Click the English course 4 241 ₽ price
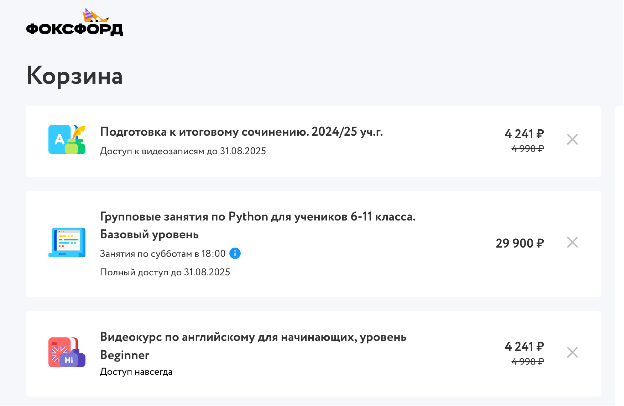 524,346
